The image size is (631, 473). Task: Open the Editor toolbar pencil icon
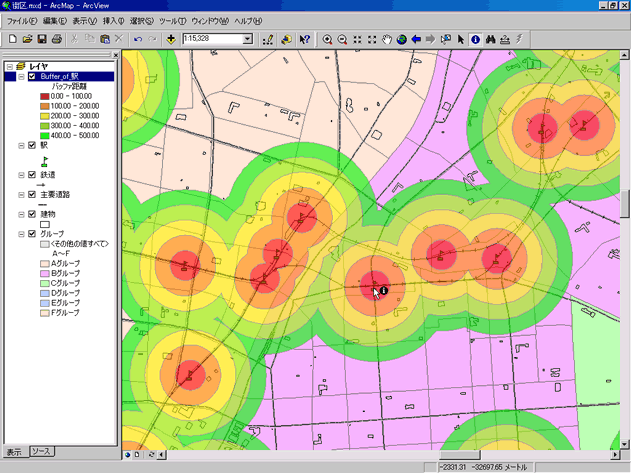tap(268, 39)
